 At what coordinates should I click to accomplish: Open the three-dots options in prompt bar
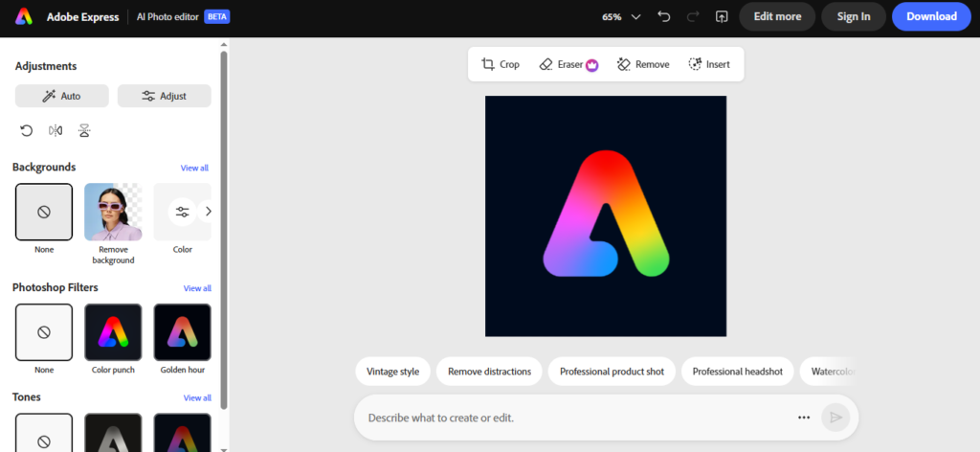(x=804, y=418)
